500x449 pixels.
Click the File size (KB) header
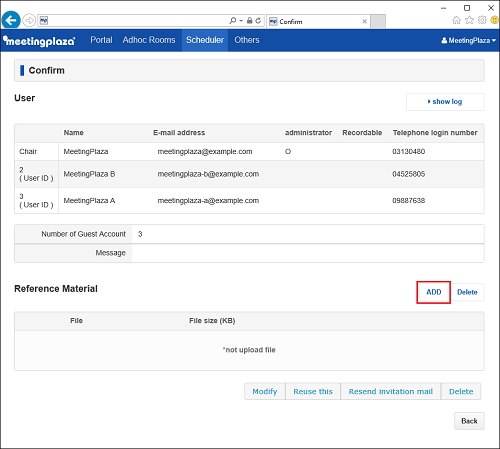(212, 321)
